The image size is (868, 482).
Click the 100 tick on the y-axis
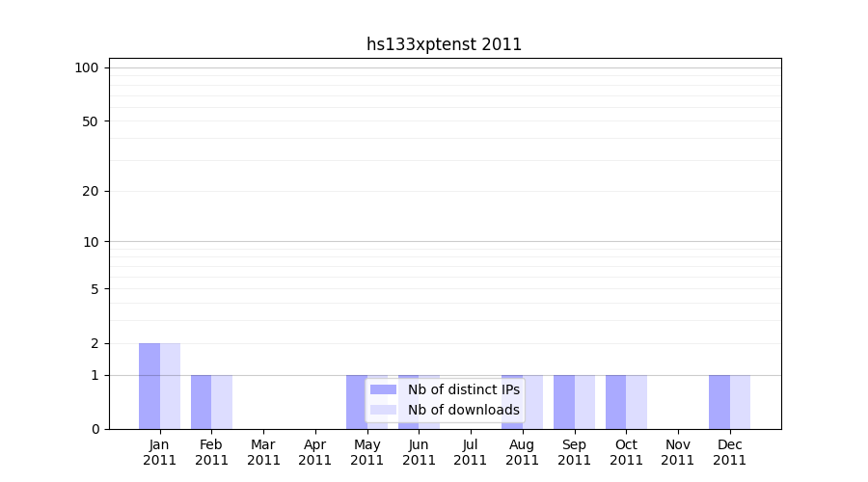click(x=87, y=67)
